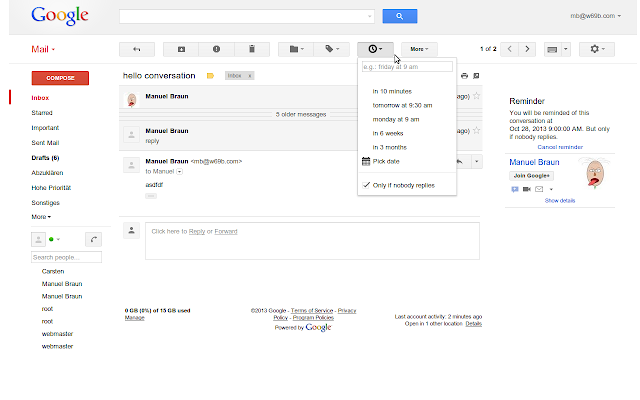The width and height of the screenshot is (640, 400).
Task: Open the Hohe Priorität label
Action: tap(51, 188)
